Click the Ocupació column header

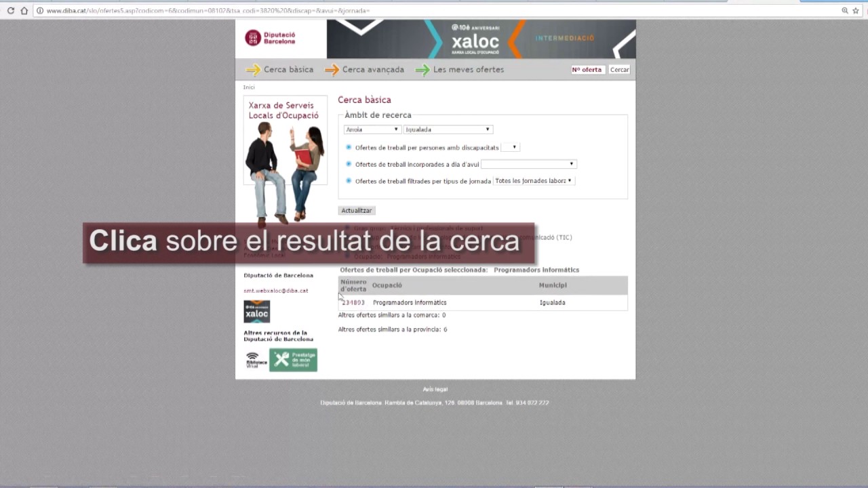pos(387,285)
